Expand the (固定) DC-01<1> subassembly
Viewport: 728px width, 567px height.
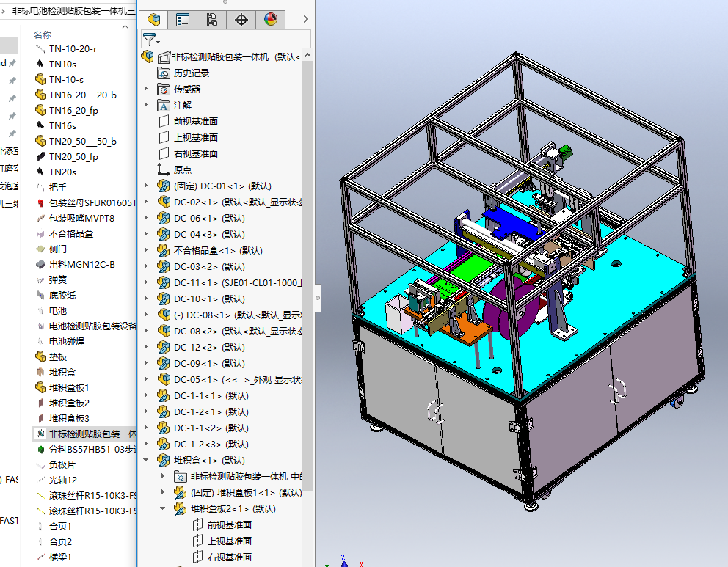coord(146,186)
